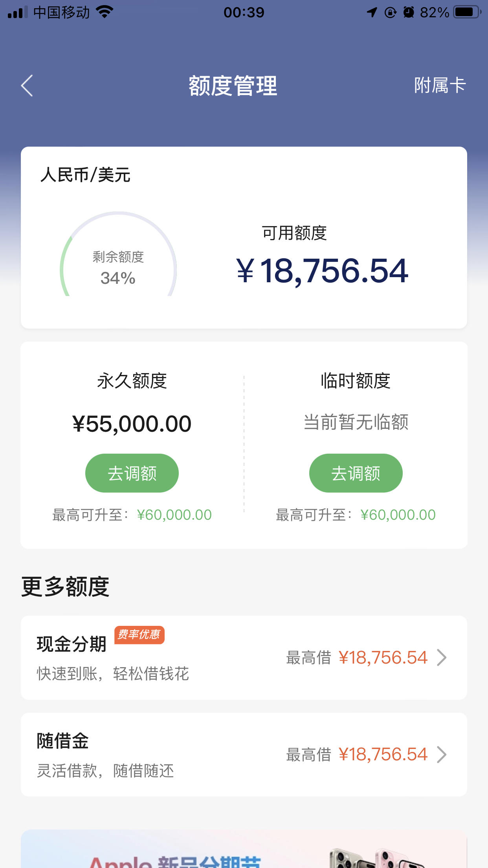Open the Apple 新品分期节 banner
Screen dimensions: 488x868
click(244, 849)
